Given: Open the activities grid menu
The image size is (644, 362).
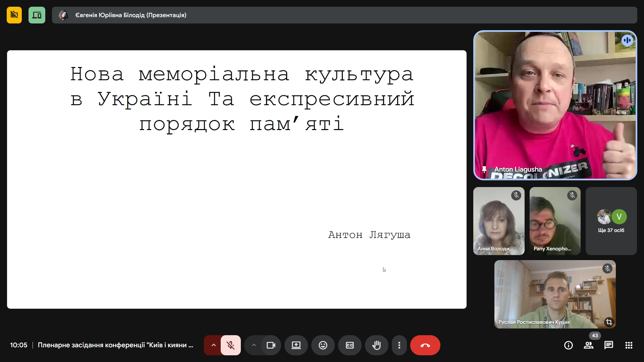Looking at the screenshot, I should tap(629, 345).
